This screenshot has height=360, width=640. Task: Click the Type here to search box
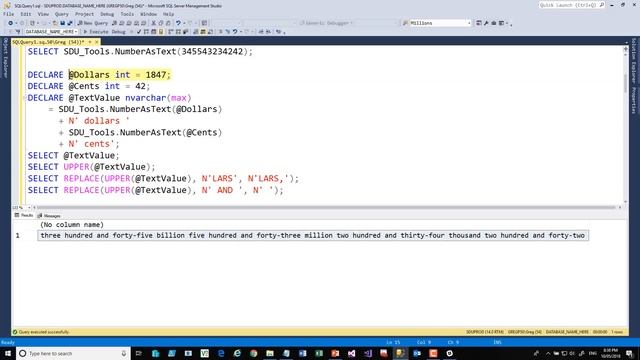73,353
